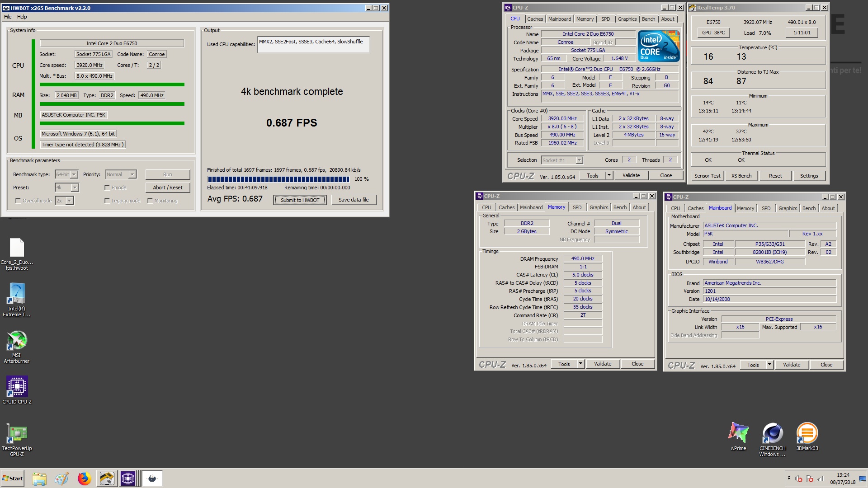Toggle the Monitoring checkbox
The image size is (868, 488).
(150, 201)
